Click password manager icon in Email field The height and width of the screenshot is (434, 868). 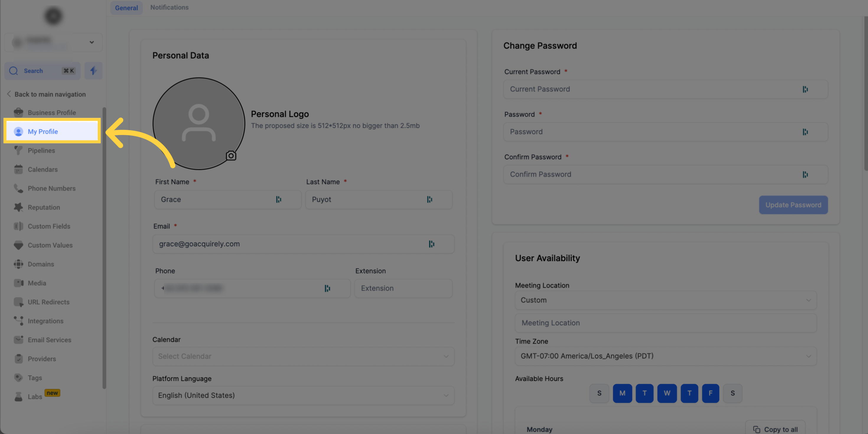click(x=432, y=244)
